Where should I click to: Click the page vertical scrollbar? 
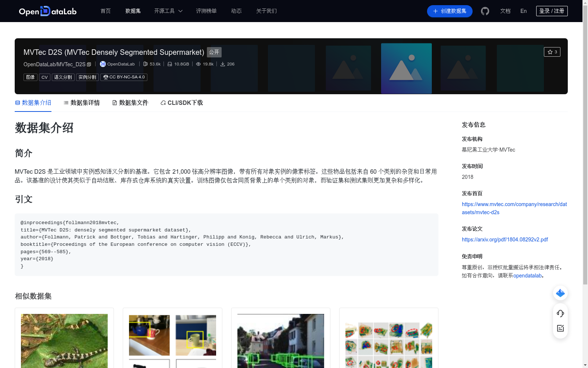[585, 145]
